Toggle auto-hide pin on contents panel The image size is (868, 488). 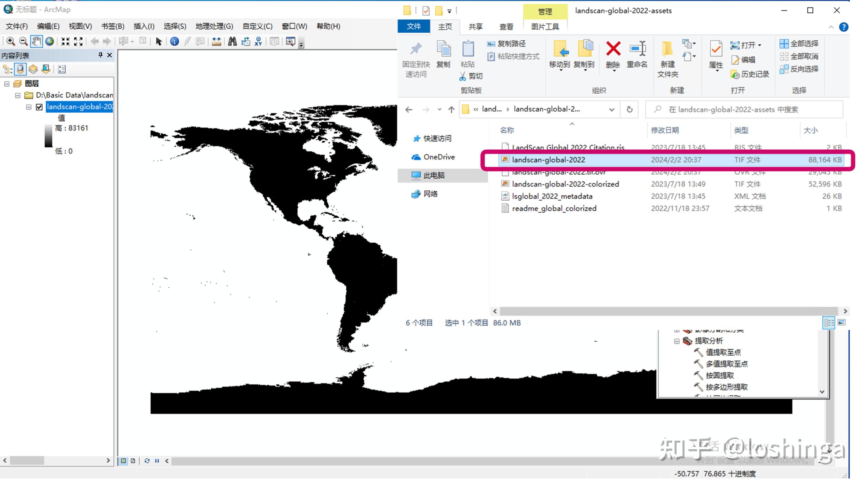[100, 55]
